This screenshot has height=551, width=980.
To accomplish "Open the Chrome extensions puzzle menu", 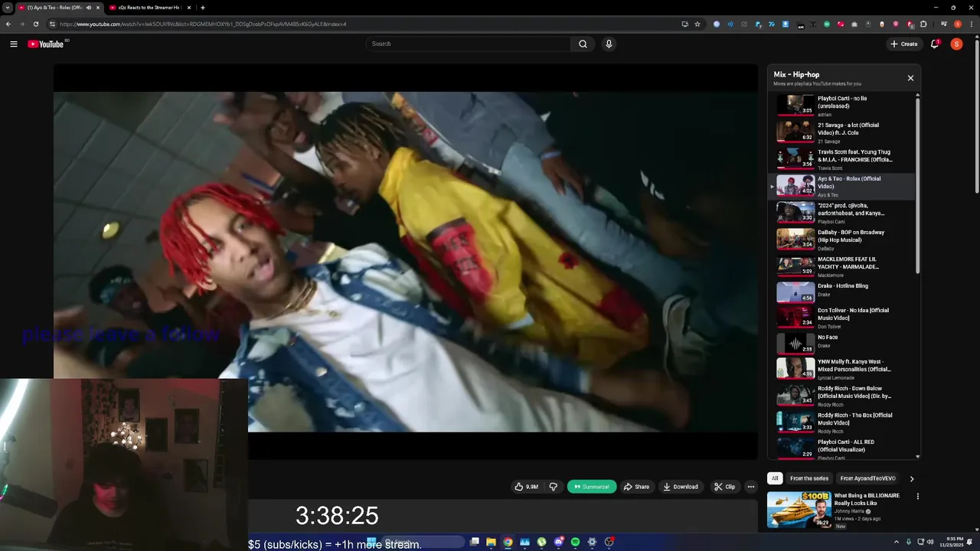I will pos(924,24).
